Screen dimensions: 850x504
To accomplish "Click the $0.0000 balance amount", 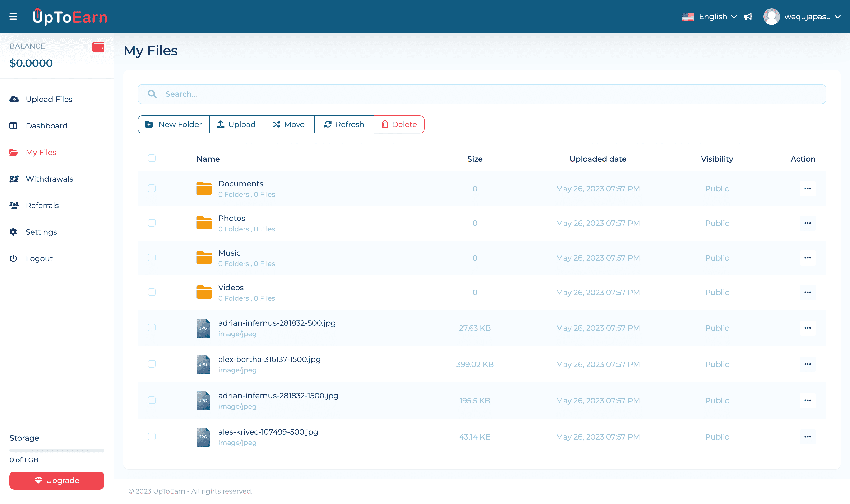I will [x=31, y=63].
